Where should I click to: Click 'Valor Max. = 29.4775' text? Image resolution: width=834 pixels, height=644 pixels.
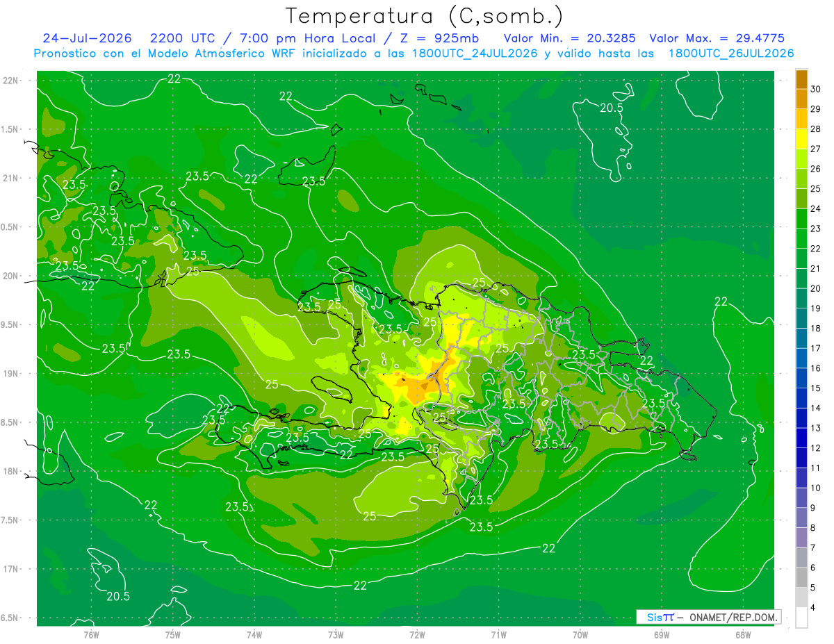717,38
